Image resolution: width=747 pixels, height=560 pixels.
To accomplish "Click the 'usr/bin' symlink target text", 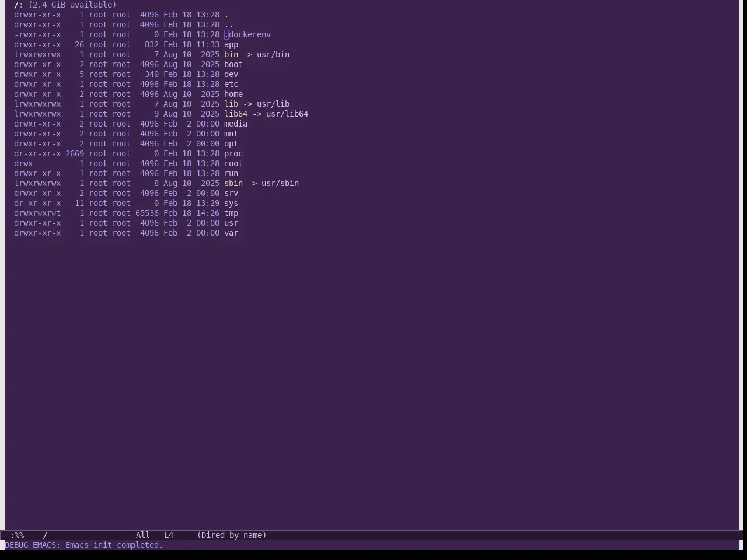I will coord(273,54).
